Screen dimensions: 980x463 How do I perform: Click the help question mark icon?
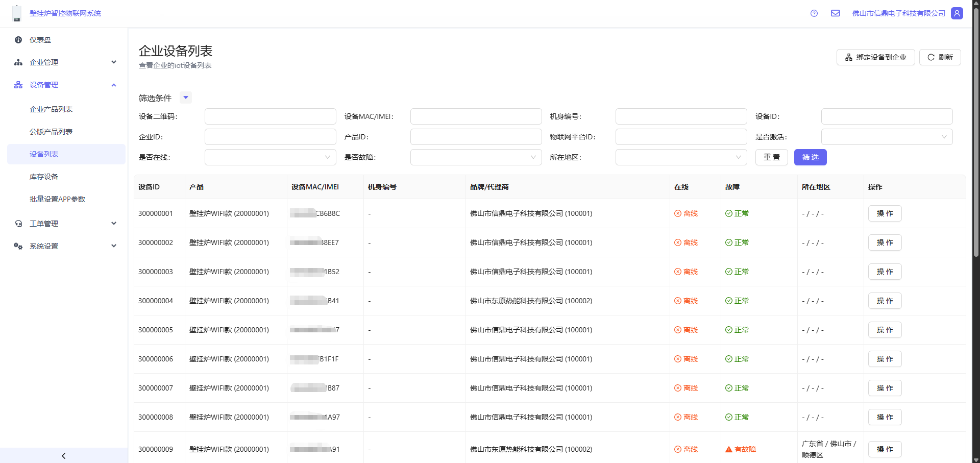[814, 13]
